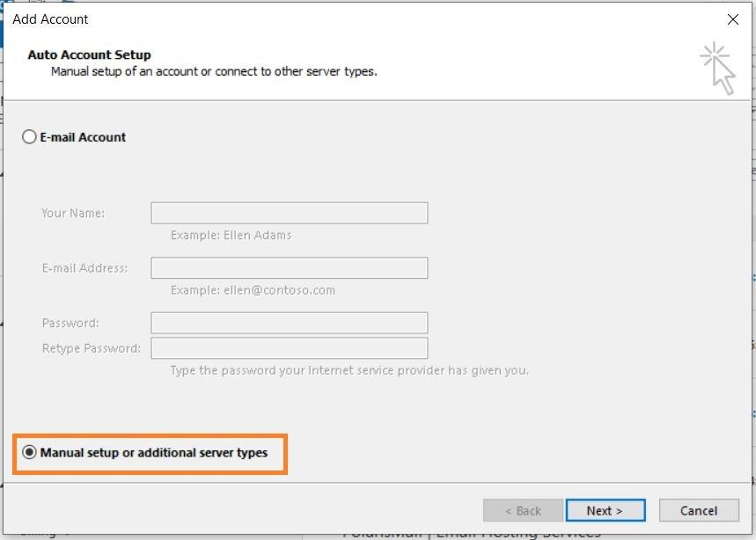Viewport: 756px width, 540px height.
Task: Click the Next button
Action: 606,510
